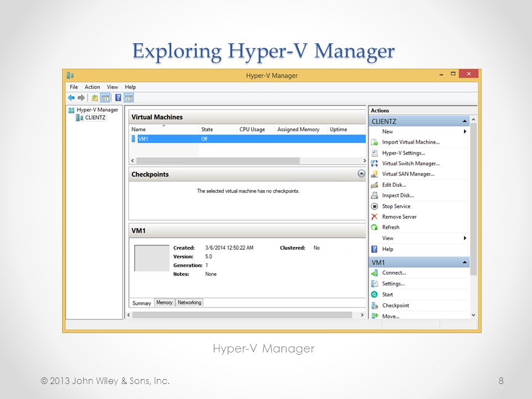Sort by the State column header

pos(218,129)
